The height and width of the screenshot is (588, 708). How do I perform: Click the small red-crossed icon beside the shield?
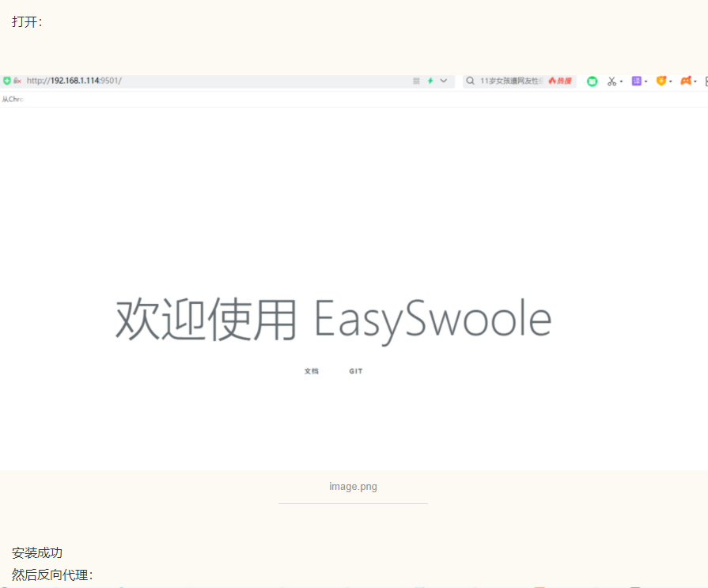point(17,81)
